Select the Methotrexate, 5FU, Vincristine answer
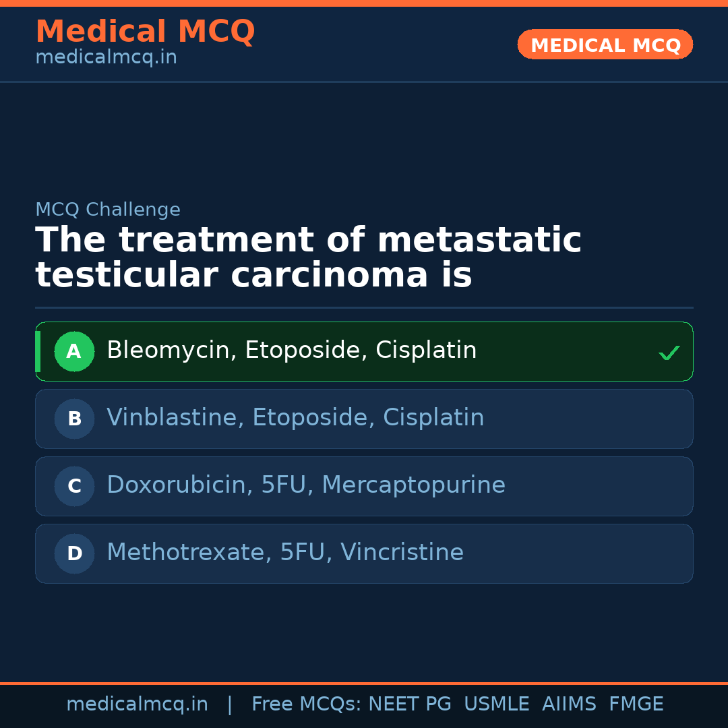Image resolution: width=728 pixels, height=728 pixels. point(284,553)
